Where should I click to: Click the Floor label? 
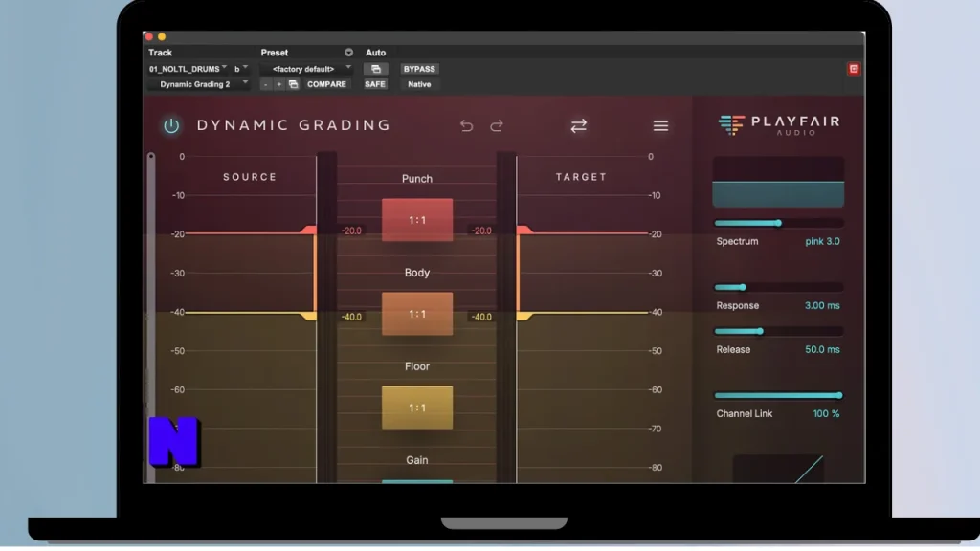click(x=417, y=366)
